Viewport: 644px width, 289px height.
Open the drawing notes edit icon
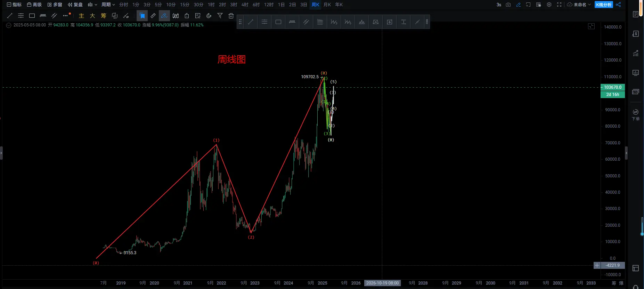tap(198, 16)
